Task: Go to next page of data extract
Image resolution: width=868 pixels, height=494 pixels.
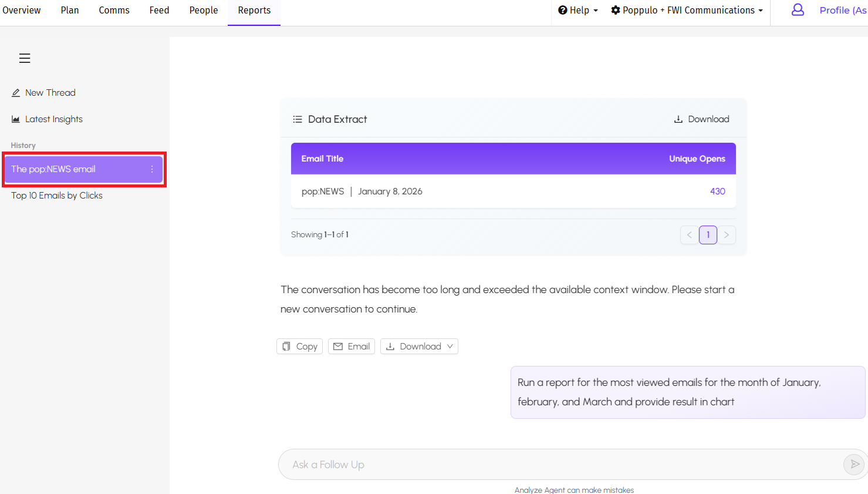Action: point(727,235)
